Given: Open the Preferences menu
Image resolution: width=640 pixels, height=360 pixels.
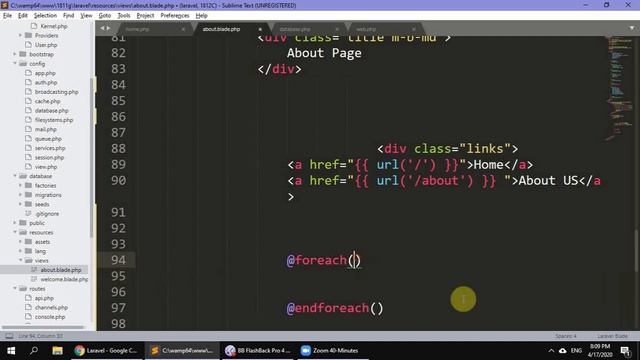Looking at the screenshot, I should [175, 16].
